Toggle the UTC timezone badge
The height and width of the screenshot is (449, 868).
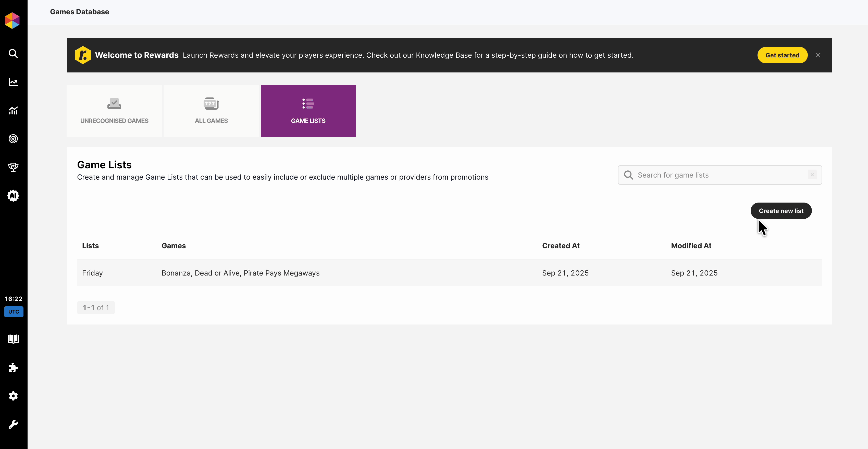click(x=14, y=311)
